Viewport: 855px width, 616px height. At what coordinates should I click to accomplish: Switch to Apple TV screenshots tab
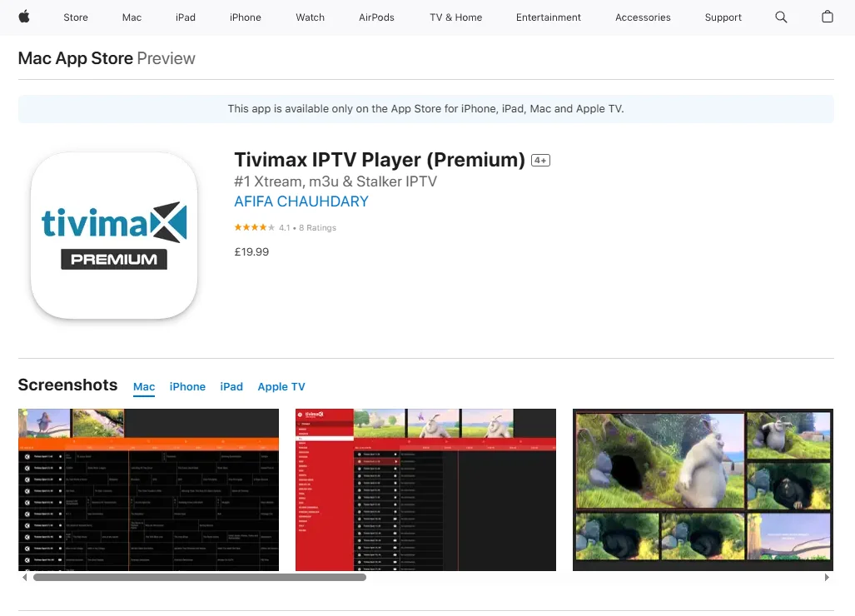click(281, 386)
